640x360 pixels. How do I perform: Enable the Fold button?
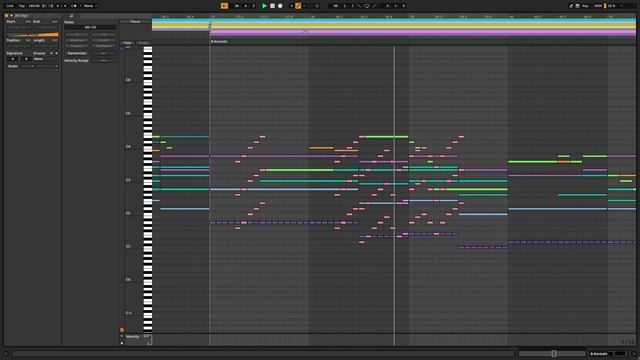tap(127, 42)
